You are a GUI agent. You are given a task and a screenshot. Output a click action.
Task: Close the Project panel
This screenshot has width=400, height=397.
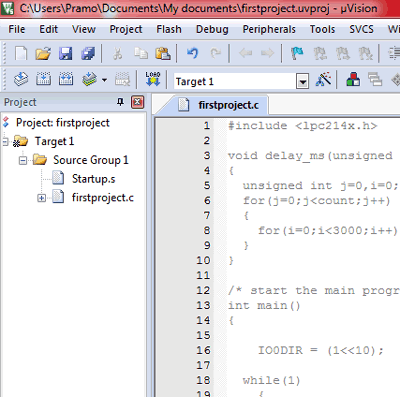(138, 102)
